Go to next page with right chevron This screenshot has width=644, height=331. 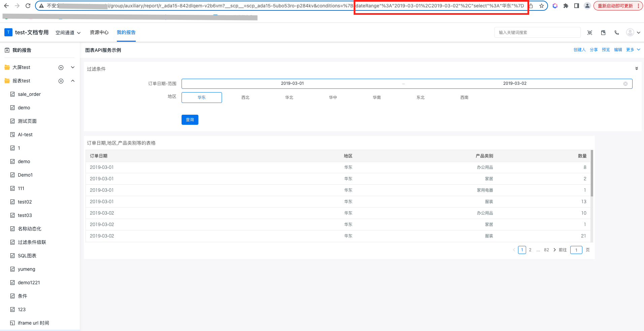tap(555, 250)
